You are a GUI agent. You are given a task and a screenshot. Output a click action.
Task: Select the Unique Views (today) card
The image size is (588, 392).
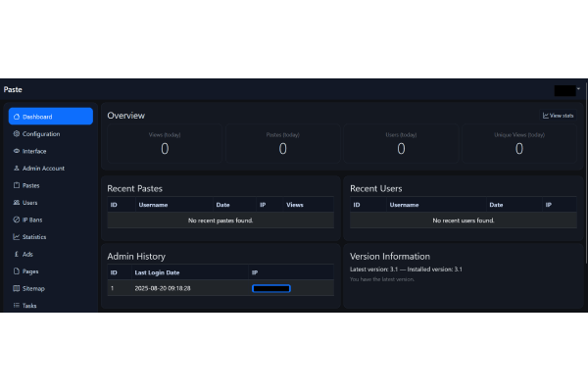coord(518,144)
